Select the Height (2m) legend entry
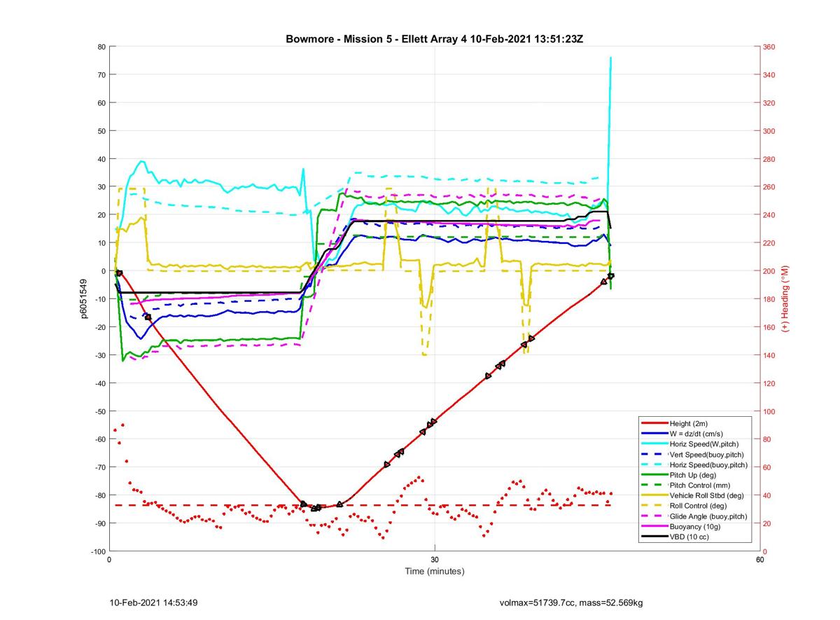The image size is (840, 620). [694, 424]
